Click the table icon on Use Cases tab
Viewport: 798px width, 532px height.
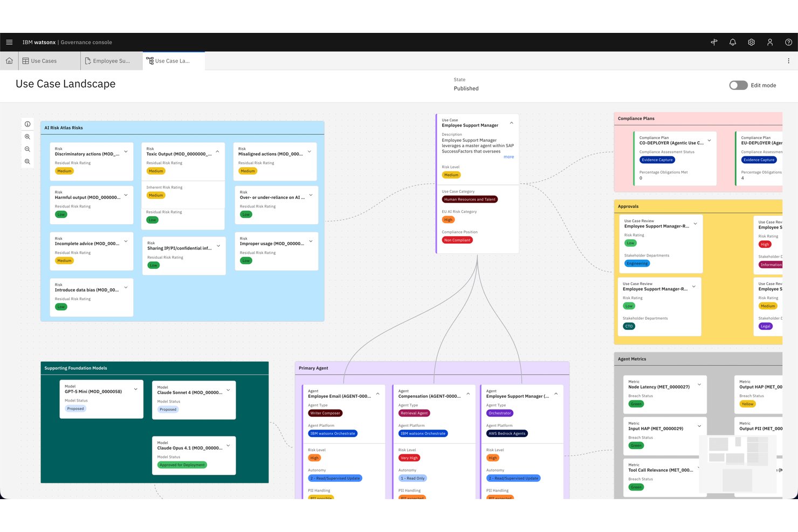pyautogui.click(x=25, y=61)
